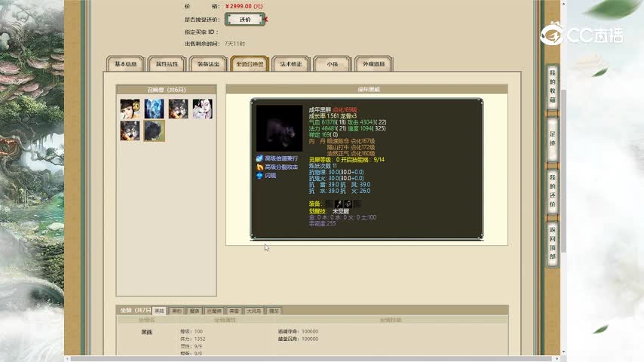Click the 炼妖次数 11 line
Image resolution: width=644 pixels, height=362 pixels.
pyautogui.click(x=323, y=166)
